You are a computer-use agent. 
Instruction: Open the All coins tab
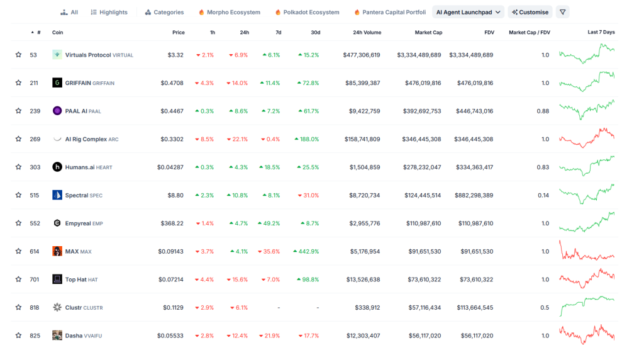tap(69, 13)
